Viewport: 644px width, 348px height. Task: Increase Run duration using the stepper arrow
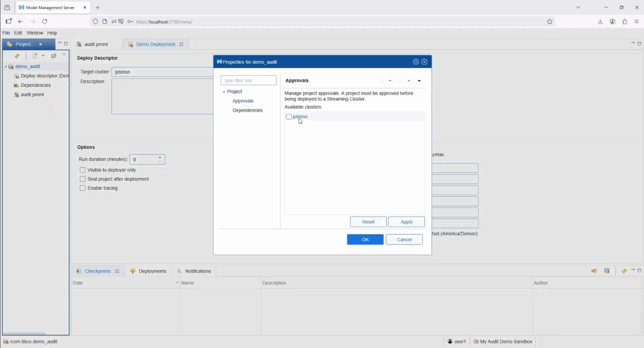[160, 157]
